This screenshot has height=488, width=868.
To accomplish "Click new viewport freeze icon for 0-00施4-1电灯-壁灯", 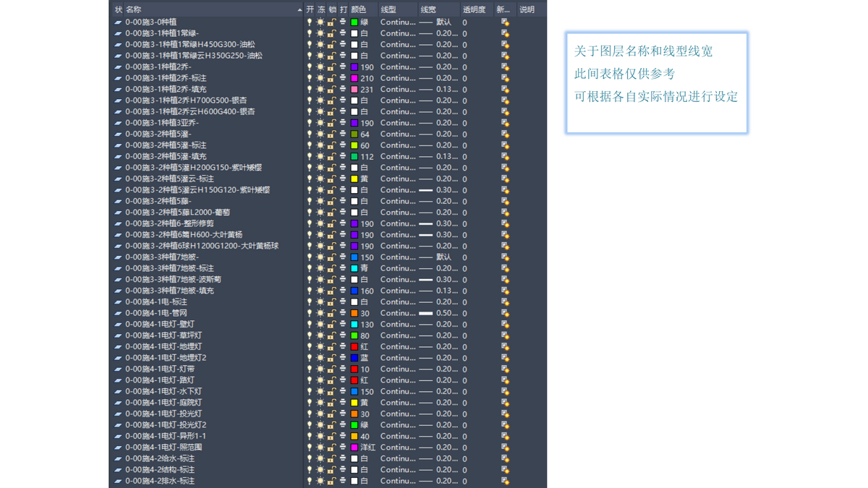I will click(505, 325).
